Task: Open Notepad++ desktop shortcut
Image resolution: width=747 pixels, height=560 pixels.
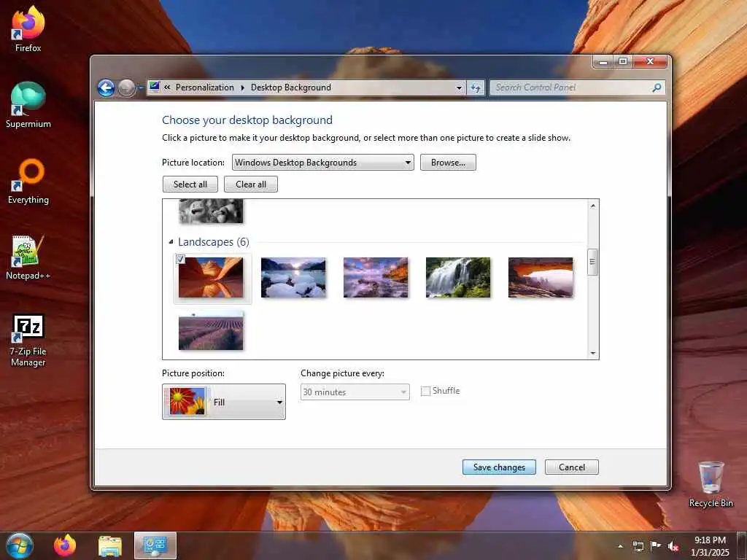Action: [x=28, y=257]
